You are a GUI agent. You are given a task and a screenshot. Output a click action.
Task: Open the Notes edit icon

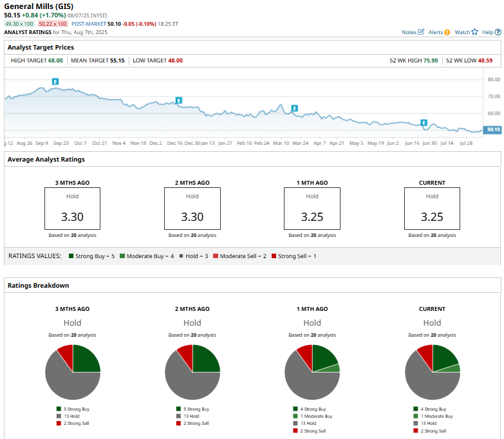click(421, 32)
